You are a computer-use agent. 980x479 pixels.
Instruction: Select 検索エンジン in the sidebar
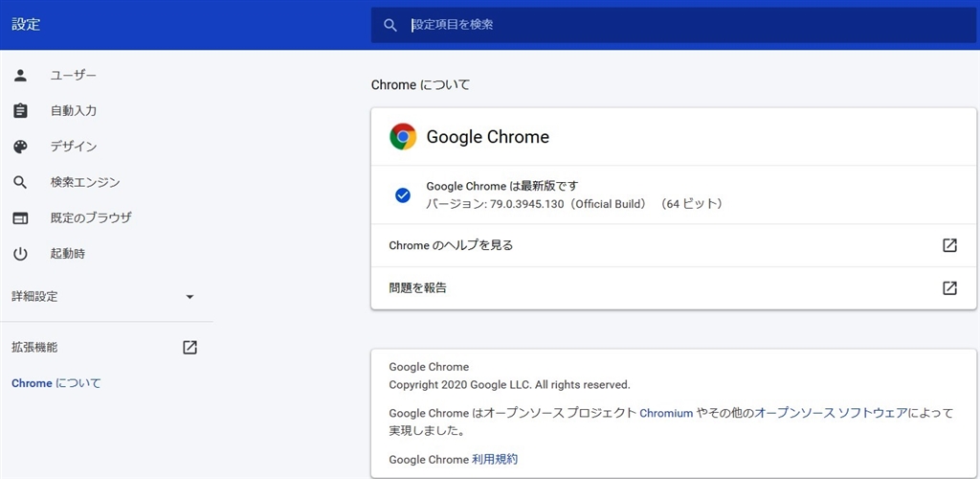click(x=85, y=182)
